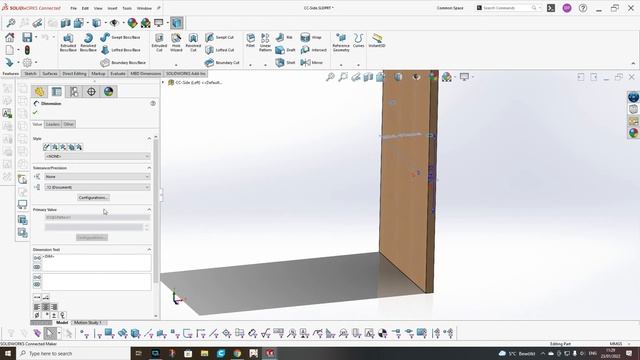Image resolution: width=640 pixels, height=360 pixels.
Task: Confirm the dimension with the green checkmark
Action: pyautogui.click(x=35, y=112)
